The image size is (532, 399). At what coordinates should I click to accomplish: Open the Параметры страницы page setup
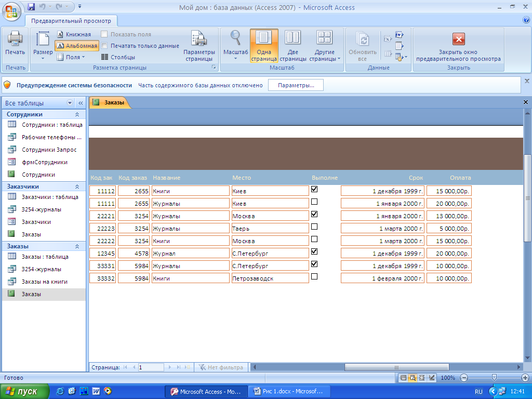[199, 46]
